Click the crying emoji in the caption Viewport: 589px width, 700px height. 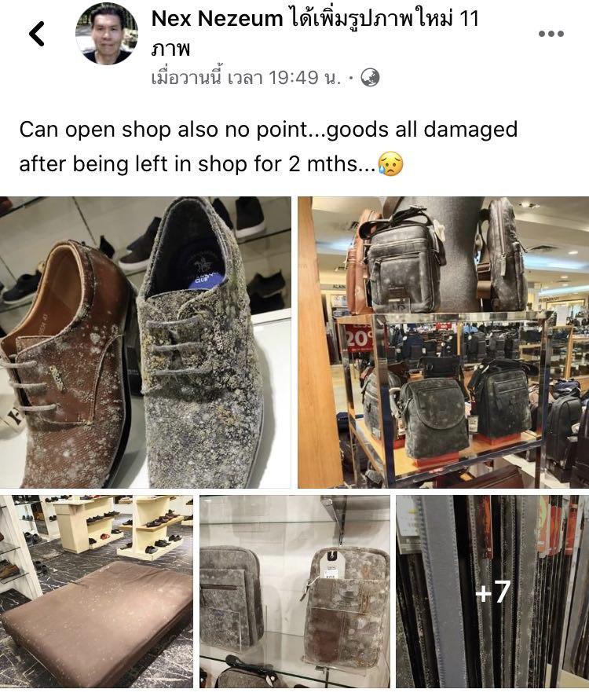coord(390,163)
